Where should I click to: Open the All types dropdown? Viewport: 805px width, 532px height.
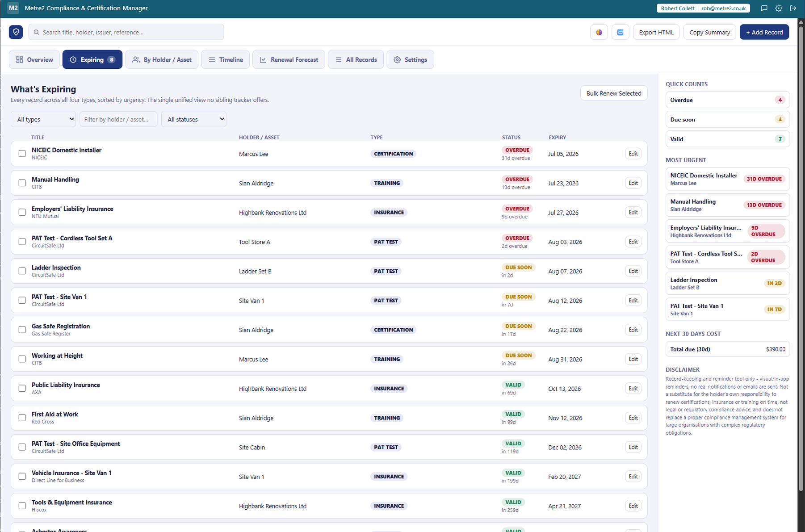[x=43, y=119]
